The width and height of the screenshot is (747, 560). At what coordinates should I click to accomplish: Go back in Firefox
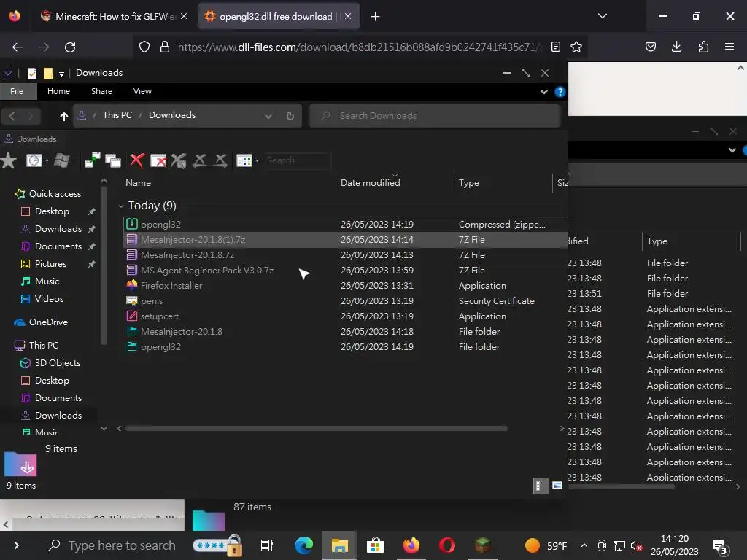click(x=18, y=47)
